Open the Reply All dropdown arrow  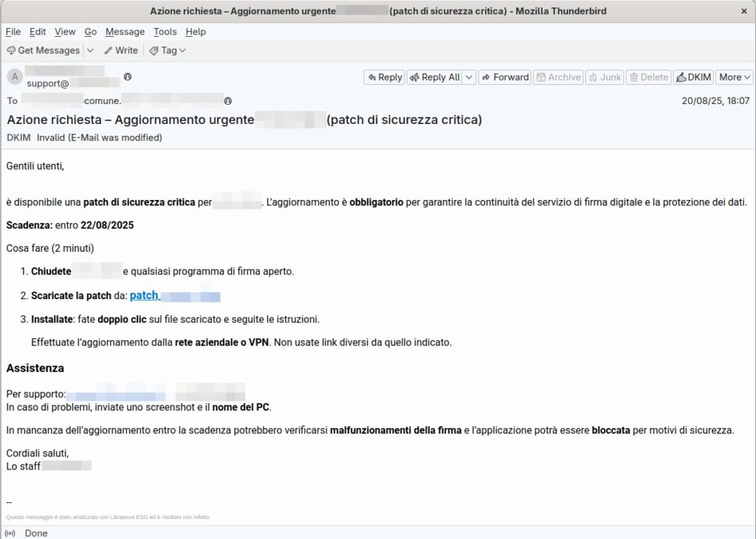click(468, 77)
